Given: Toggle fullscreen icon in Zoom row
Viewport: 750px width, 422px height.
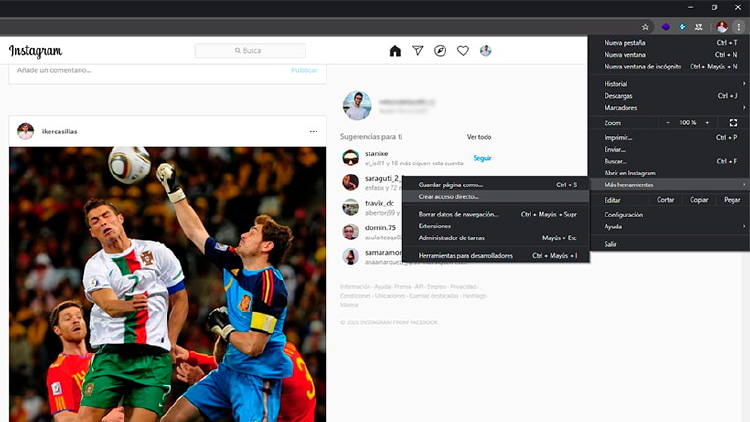Looking at the screenshot, I should 733,123.
